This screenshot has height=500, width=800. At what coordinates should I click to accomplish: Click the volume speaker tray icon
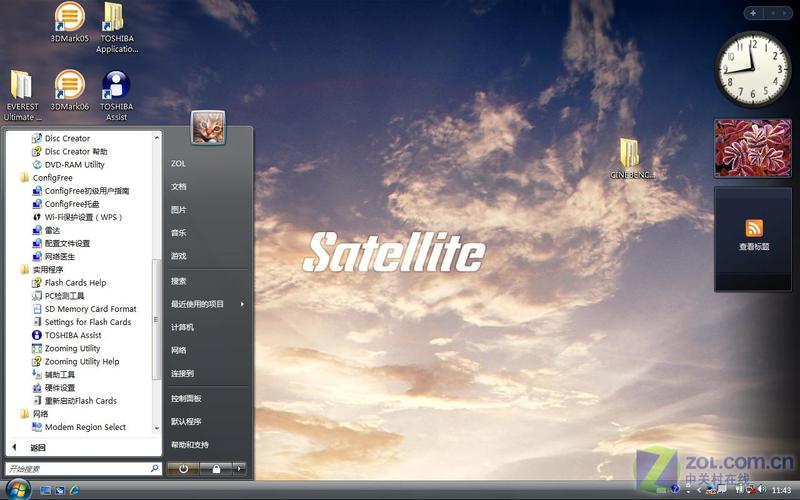coord(761,489)
